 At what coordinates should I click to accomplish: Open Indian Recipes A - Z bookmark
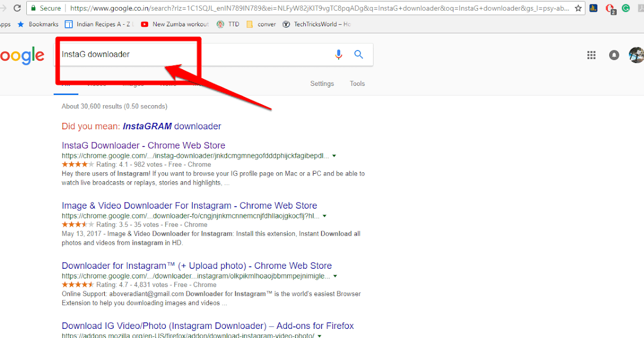click(x=99, y=24)
